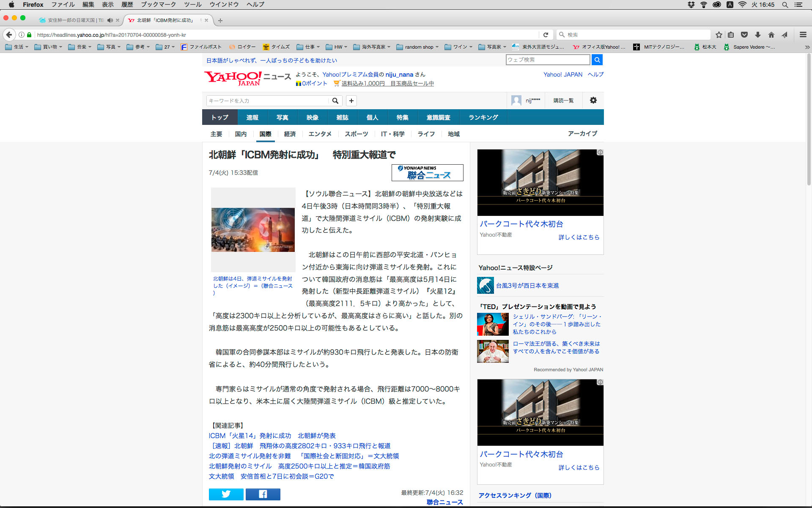Click the Firefox back arrow button
Screen dimensions: 812x508
pyautogui.click(x=9, y=35)
